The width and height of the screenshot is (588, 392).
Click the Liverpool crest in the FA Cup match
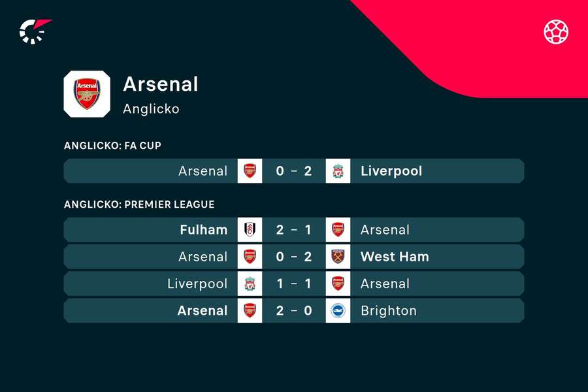[338, 171]
